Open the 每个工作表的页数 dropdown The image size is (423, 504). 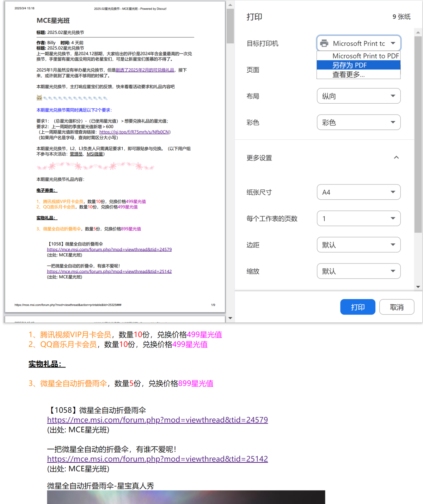pyautogui.click(x=358, y=218)
